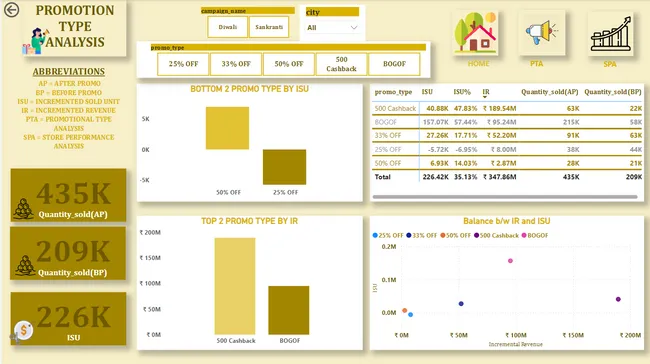The width and height of the screenshot is (650, 364).
Task: Expand city list with chevron arrow
Action: (x=354, y=28)
